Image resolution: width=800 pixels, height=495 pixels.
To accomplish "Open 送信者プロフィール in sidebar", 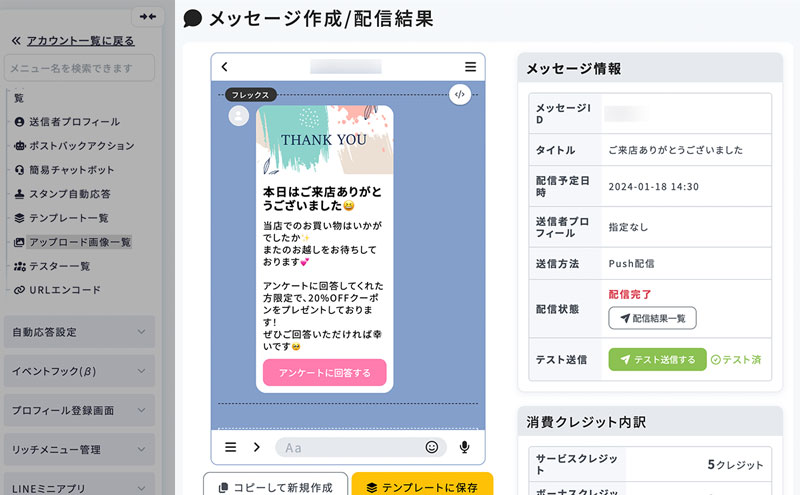I will pyautogui.click(x=74, y=122).
